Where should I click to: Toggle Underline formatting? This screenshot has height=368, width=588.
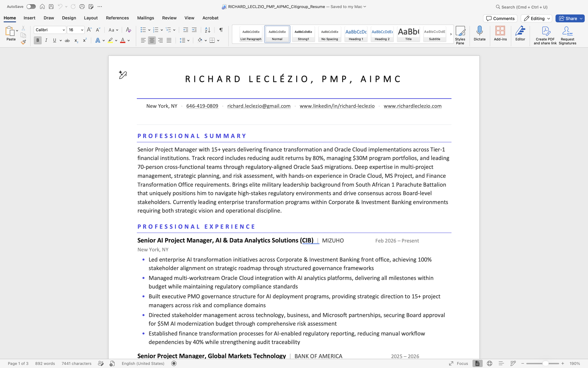(55, 40)
